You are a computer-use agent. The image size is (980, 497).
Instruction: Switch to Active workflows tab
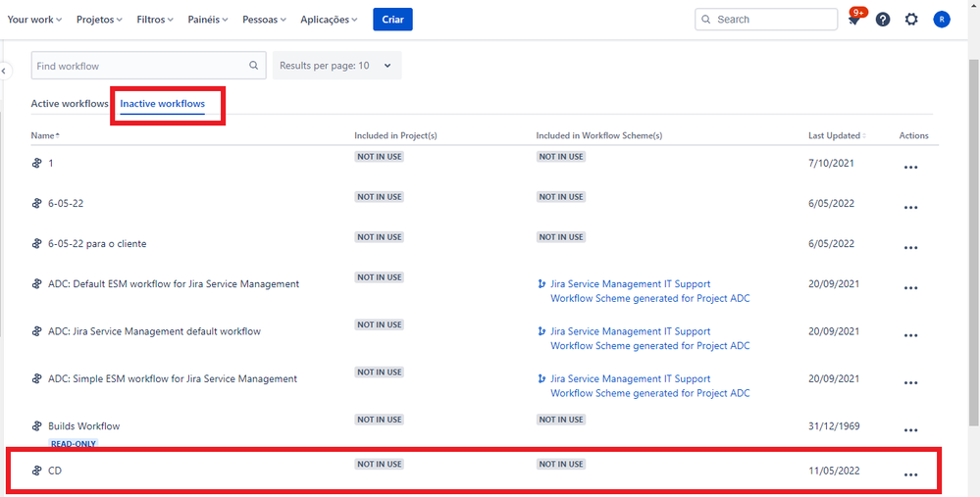(x=70, y=104)
